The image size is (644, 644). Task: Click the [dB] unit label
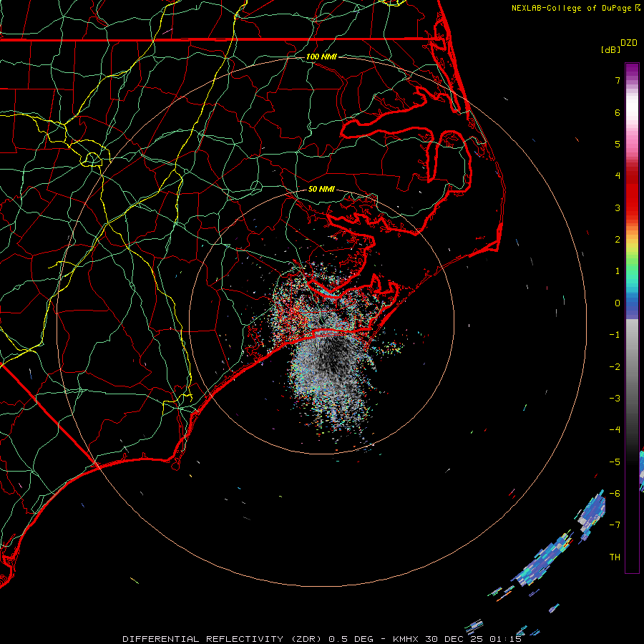(x=610, y=49)
